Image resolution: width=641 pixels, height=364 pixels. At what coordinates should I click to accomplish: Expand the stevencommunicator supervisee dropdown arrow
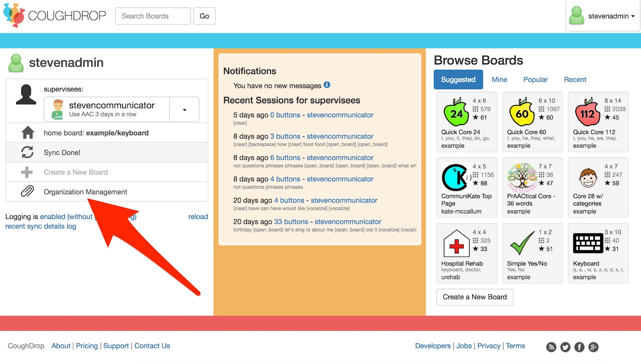(x=184, y=109)
